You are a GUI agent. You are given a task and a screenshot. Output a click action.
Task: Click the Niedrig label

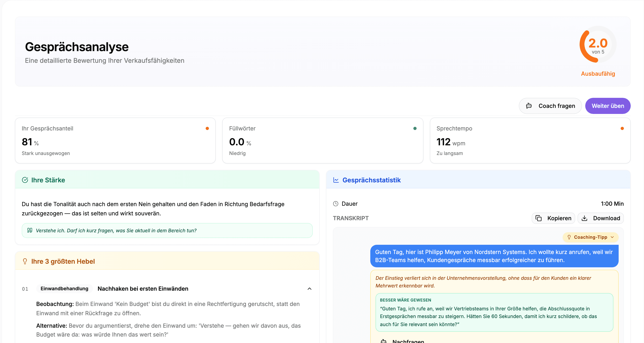[237, 153]
